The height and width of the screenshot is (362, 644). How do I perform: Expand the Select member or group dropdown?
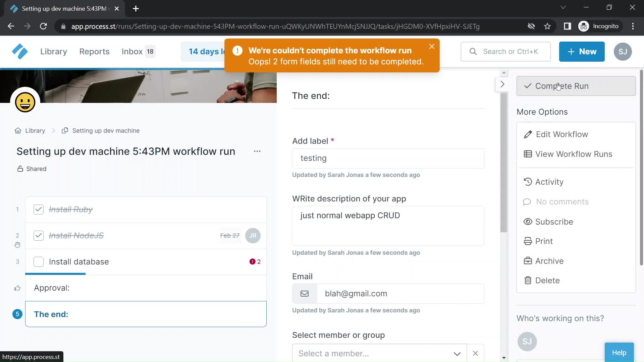point(458,354)
